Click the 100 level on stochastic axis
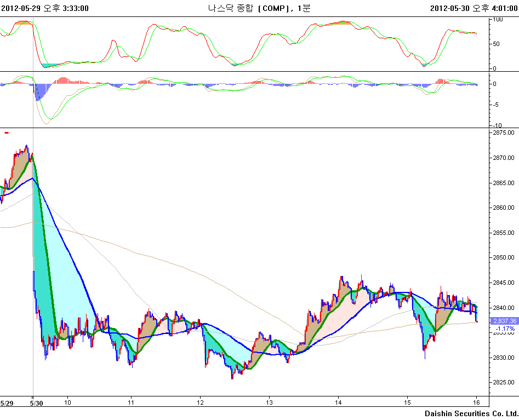 pos(498,19)
